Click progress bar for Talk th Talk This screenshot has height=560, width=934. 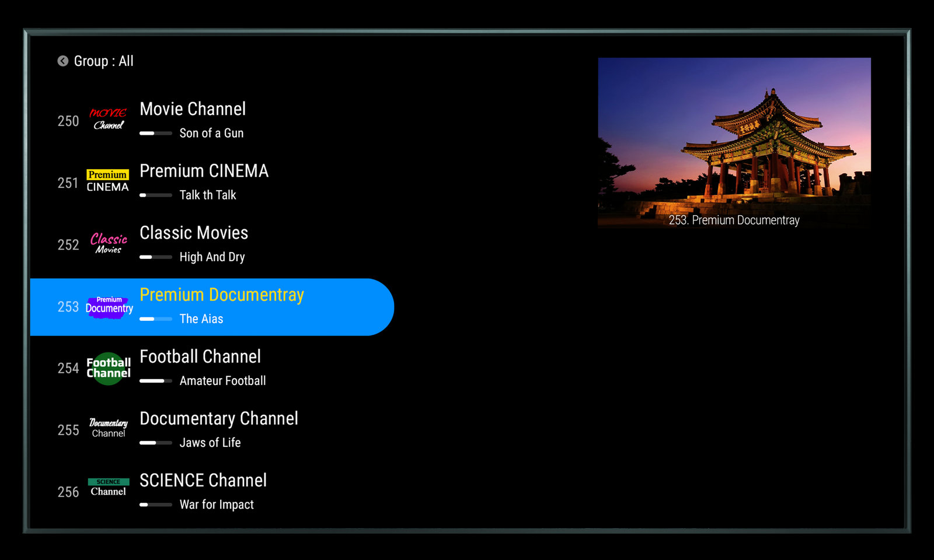(x=156, y=195)
